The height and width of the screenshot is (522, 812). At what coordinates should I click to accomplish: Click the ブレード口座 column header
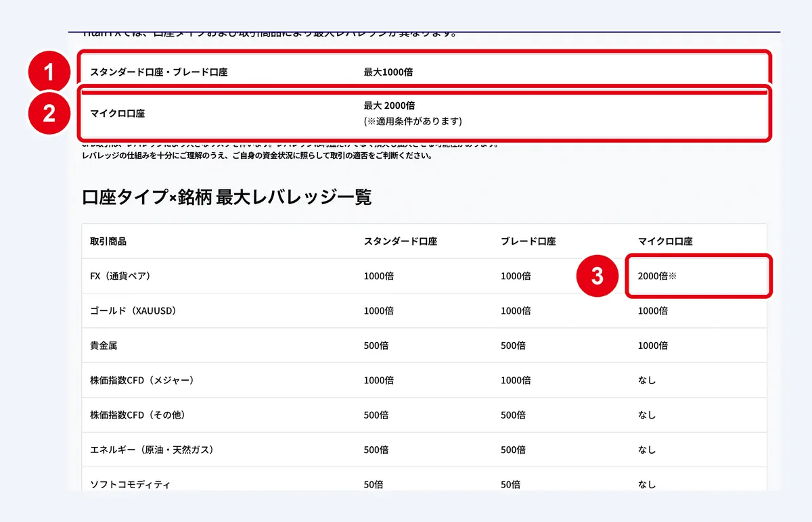528,241
